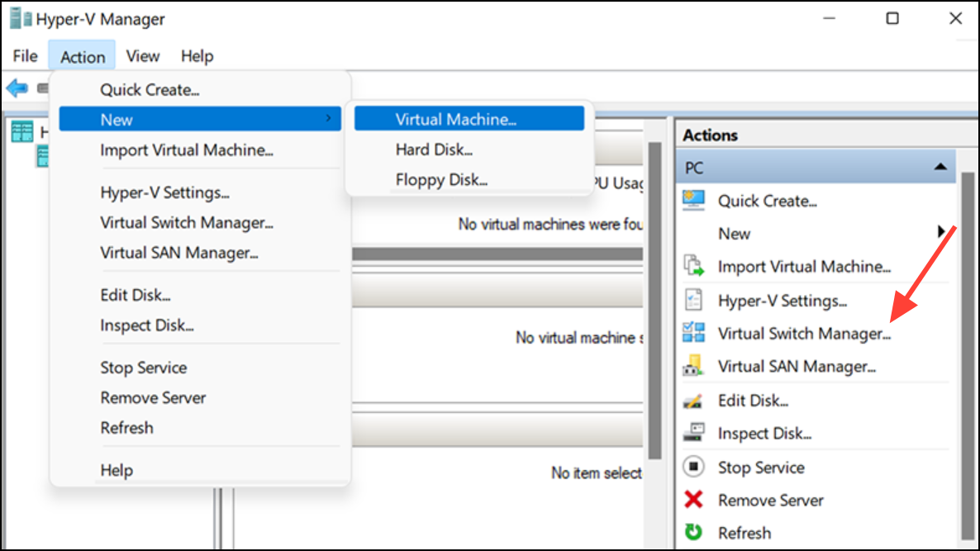Click Virtual SAN Manager... in Actions pane
This screenshot has width=980, height=551.
[x=797, y=367]
